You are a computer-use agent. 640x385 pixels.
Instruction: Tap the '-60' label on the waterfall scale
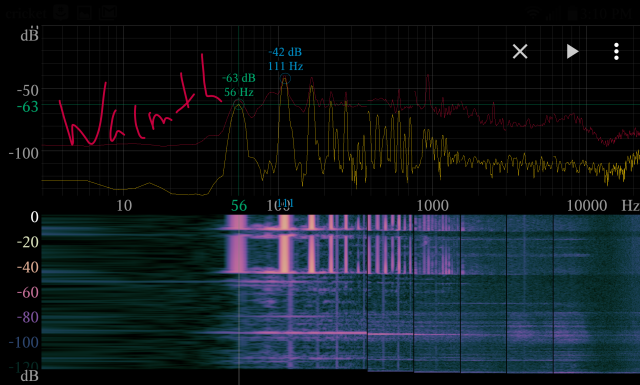click(x=27, y=292)
